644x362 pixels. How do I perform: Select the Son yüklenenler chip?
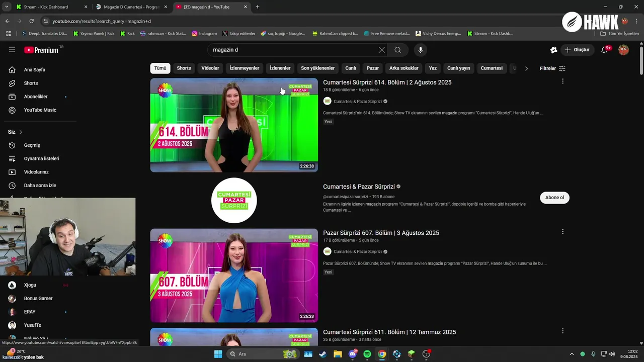click(x=318, y=68)
